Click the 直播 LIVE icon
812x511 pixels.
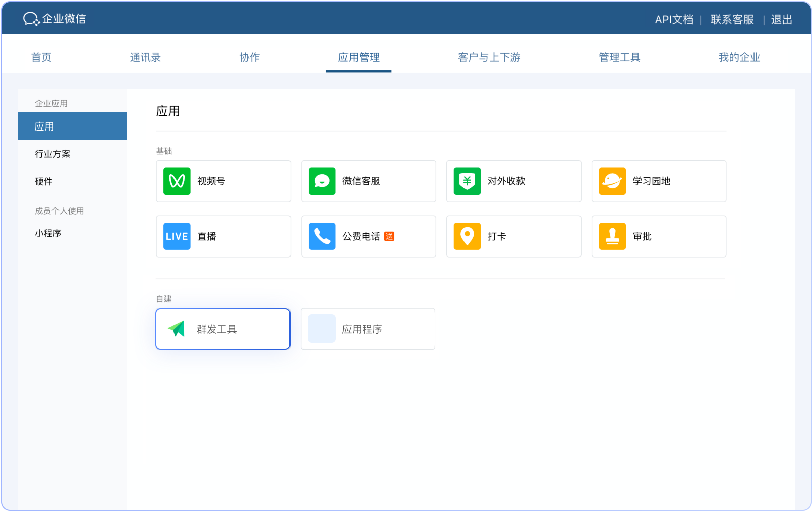point(177,236)
